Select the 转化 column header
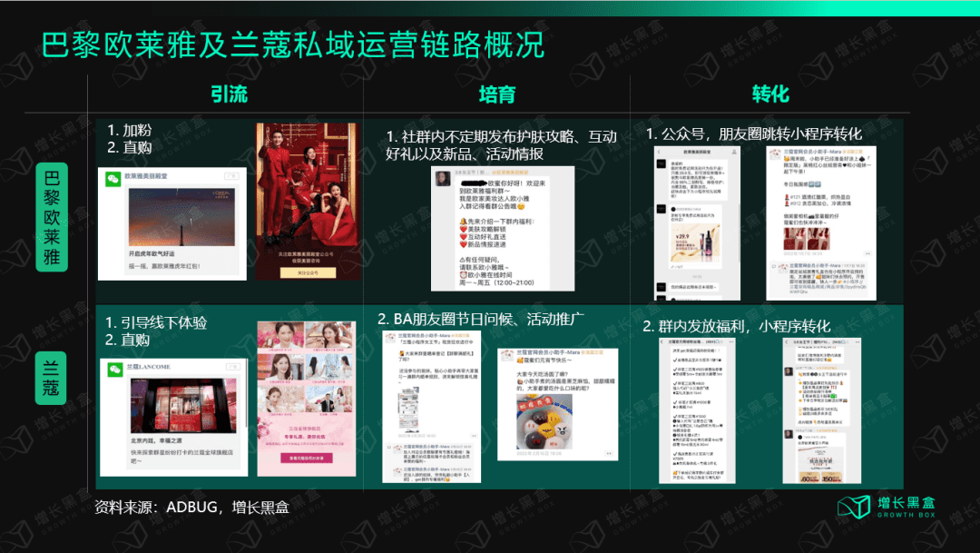Screen dimensions: 980x553 (x=770, y=94)
